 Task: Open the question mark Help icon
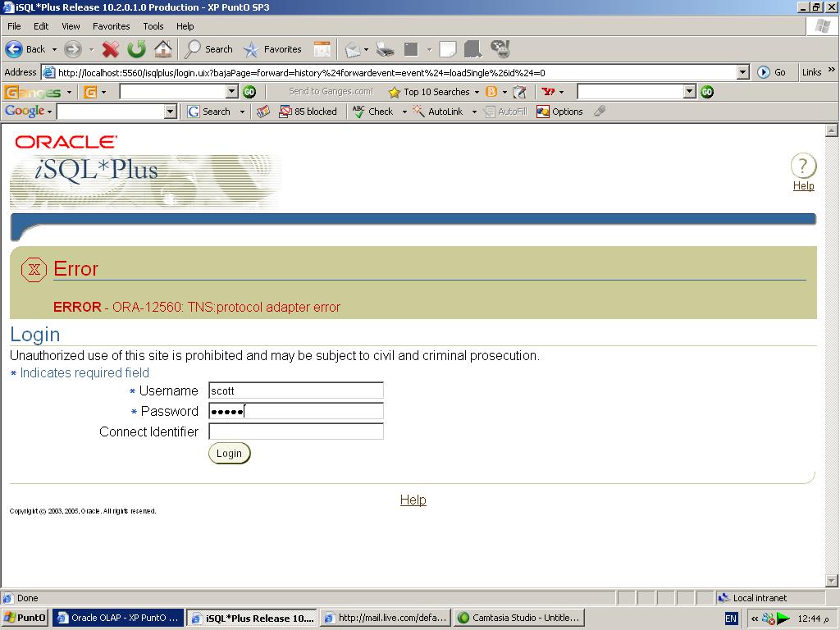(803, 167)
